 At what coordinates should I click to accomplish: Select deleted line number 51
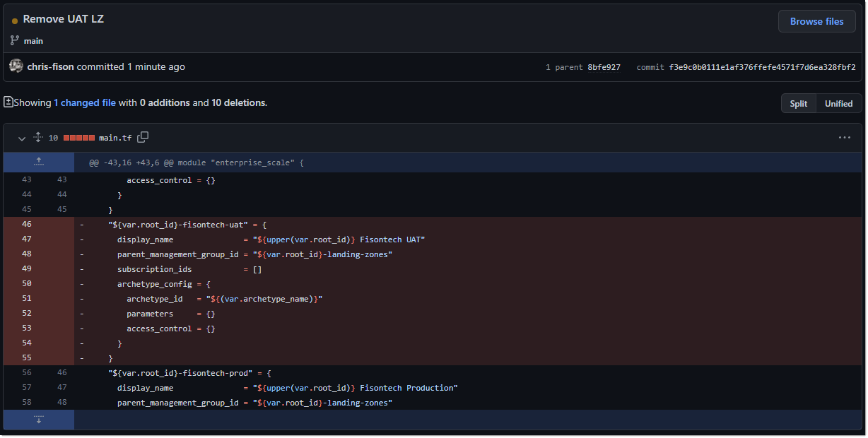point(27,299)
